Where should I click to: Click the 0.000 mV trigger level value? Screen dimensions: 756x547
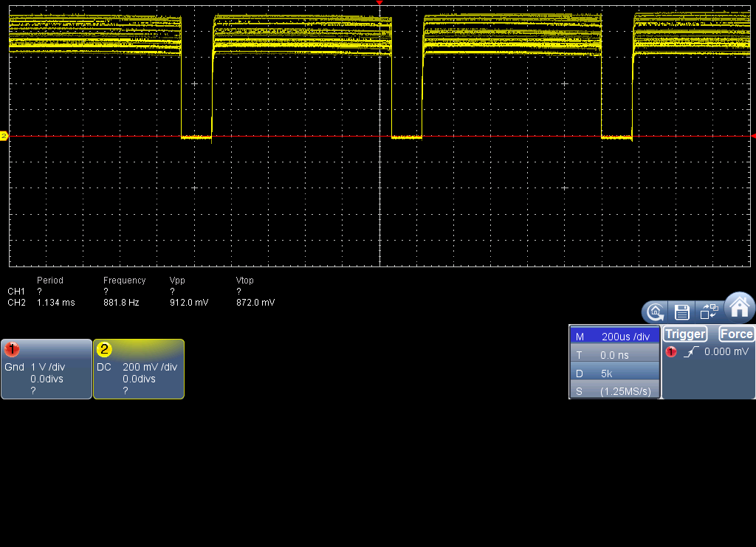tap(726, 352)
